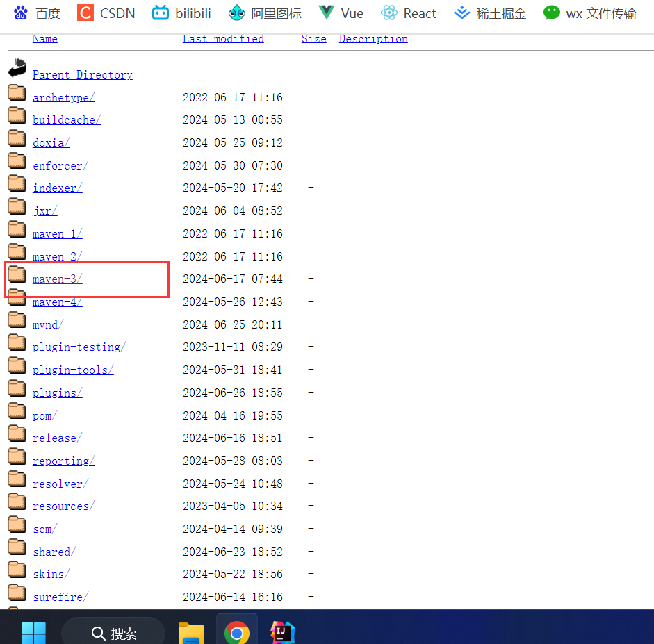
Task: Open the 稀土掘金 bookmark
Action: 490,13
